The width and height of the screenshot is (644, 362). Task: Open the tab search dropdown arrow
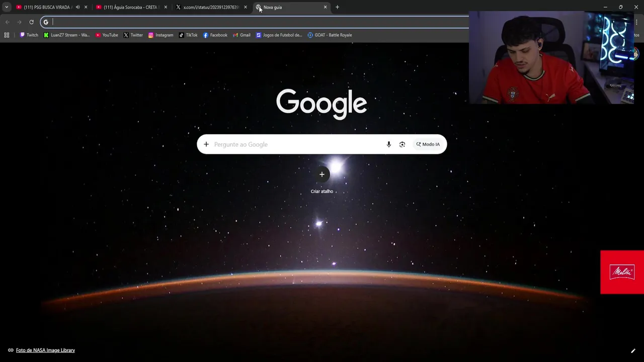tap(7, 7)
